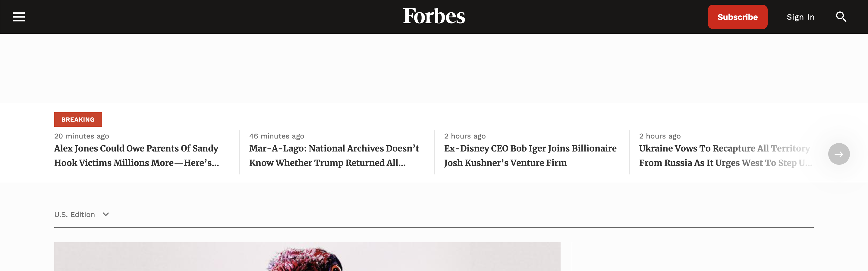Open the chevron next to U.S. Edition
This screenshot has height=271, width=868.
[x=105, y=215]
